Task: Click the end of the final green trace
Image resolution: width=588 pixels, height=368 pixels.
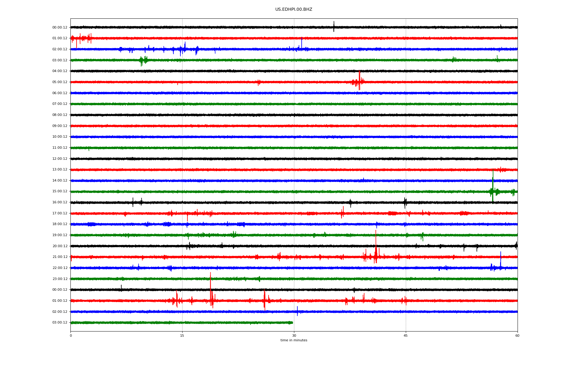Action: click(x=292, y=323)
